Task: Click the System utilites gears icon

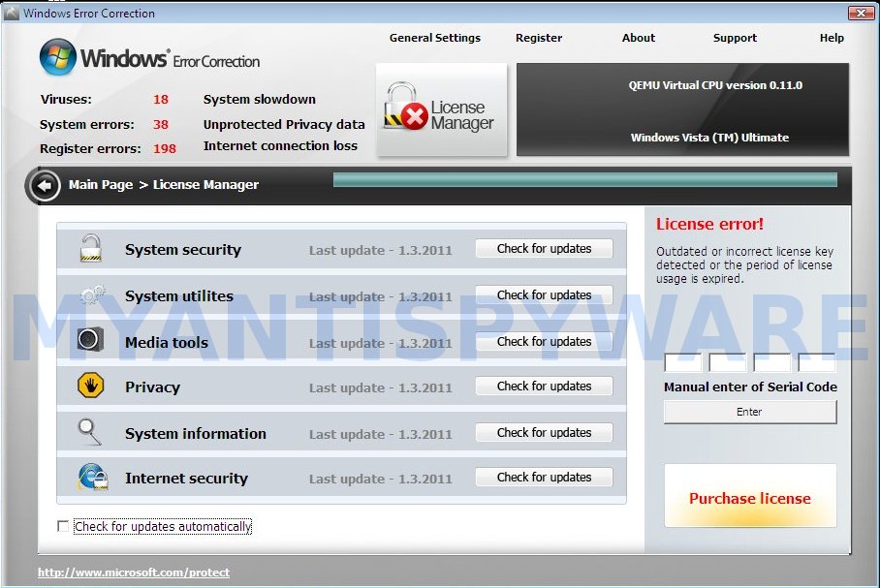Action: coord(91,294)
